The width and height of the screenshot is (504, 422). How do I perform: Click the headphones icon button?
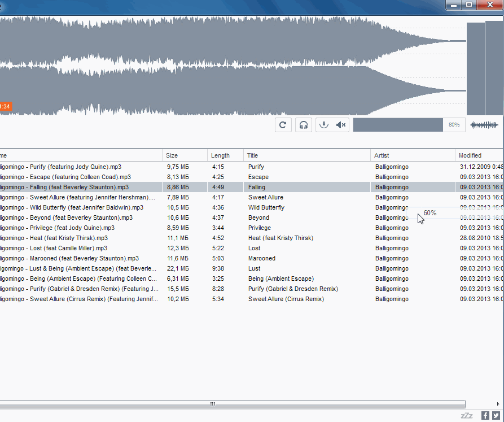point(304,125)
